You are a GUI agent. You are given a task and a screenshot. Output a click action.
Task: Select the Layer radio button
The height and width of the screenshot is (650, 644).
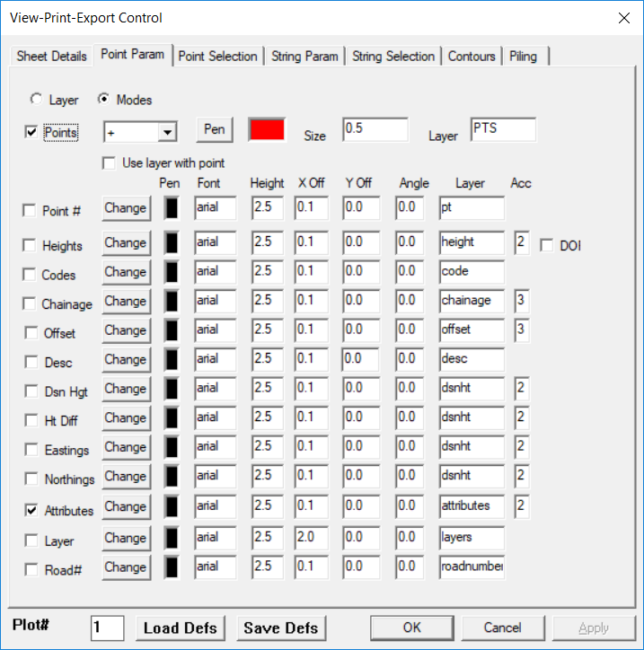click(36, 100)
